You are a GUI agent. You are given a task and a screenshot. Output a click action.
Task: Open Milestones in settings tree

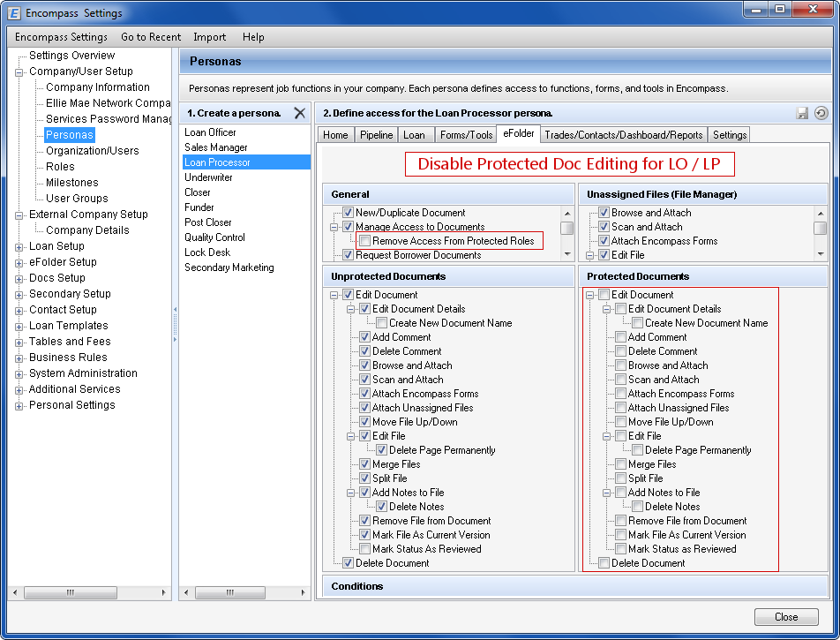click(71, 183)
